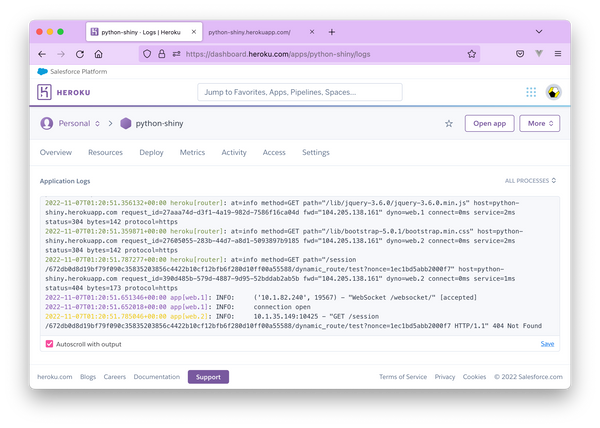
Task: Click the Personal account avatar icon
Action: point(47,124)
